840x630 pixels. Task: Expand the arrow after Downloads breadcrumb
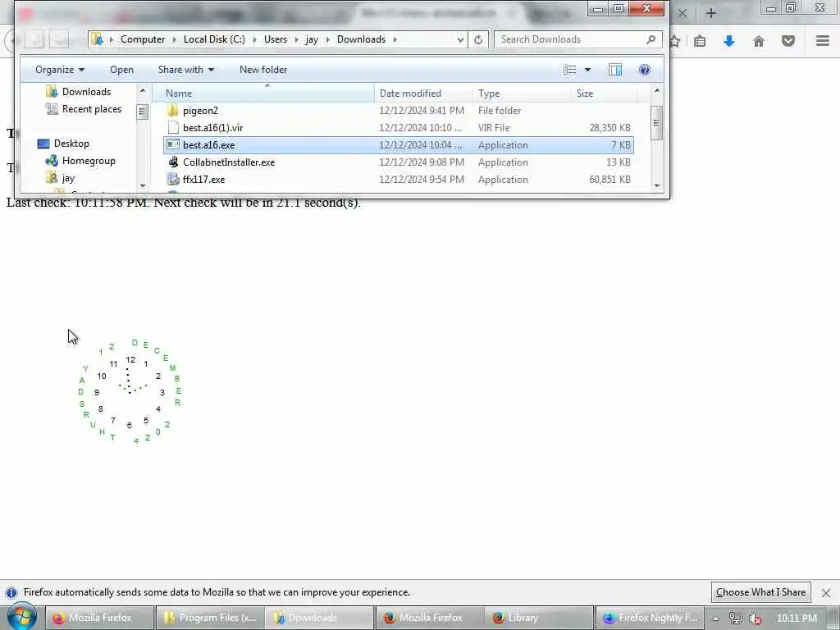[395, 39]
